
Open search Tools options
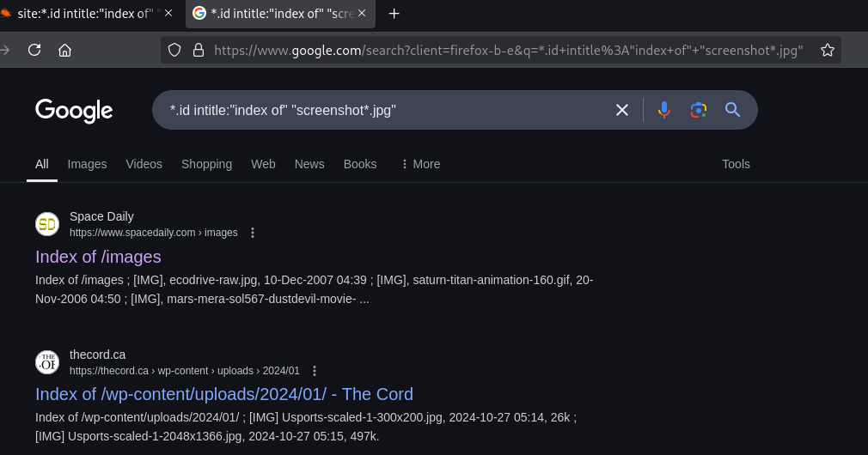(736, 164)
